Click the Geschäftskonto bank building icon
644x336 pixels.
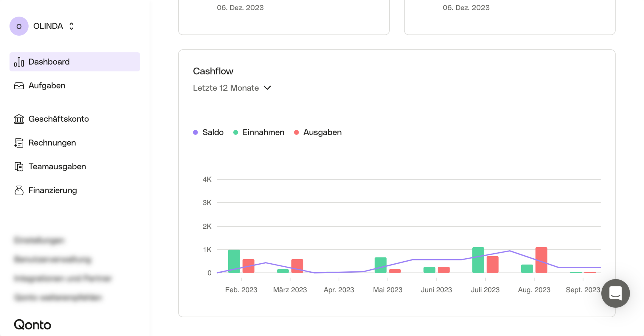pyautogui.click(x=19, y=119)
